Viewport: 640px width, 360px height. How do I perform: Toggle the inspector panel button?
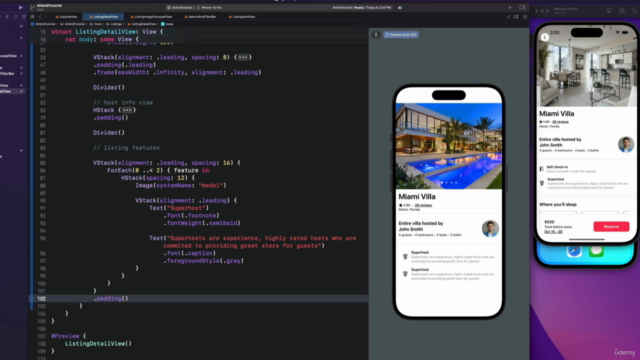click(x=522, y=7)
